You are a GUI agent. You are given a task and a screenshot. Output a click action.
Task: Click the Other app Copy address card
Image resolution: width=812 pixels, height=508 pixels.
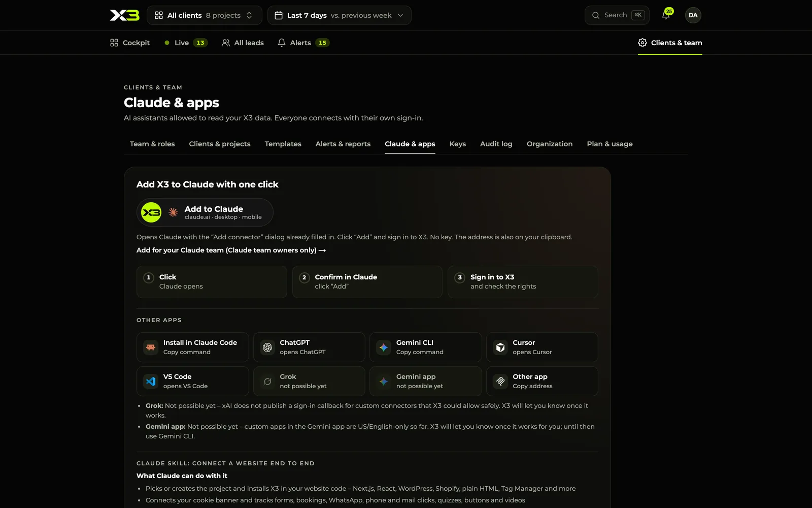click(x=542, y=382)
